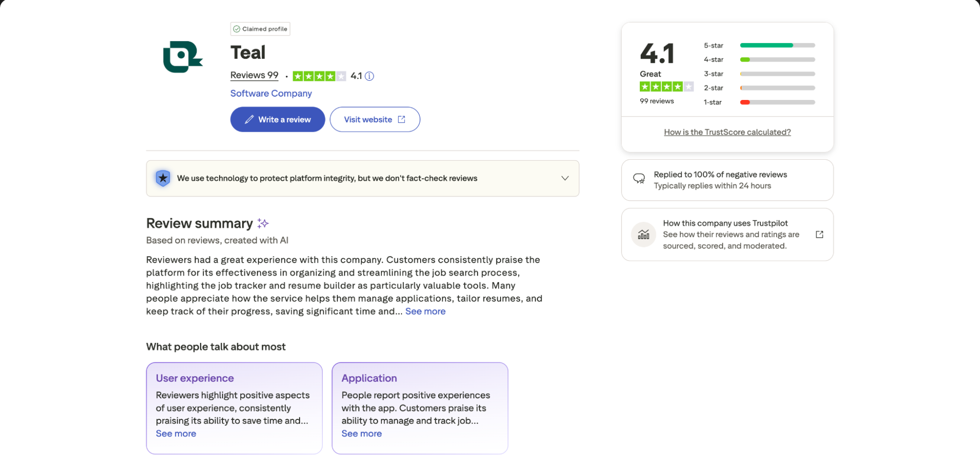Screen dimensions: 980x461
Task: Open Visit website button
Action: (375, 120)
